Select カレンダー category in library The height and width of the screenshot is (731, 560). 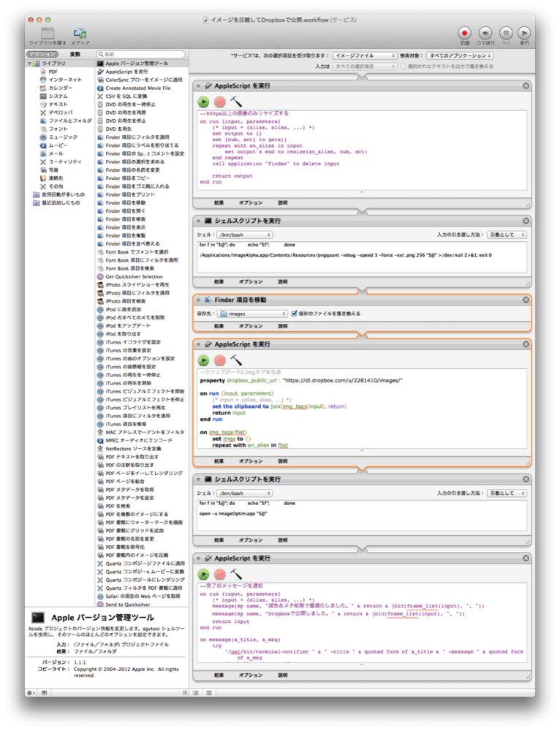(x=56, y=88)
